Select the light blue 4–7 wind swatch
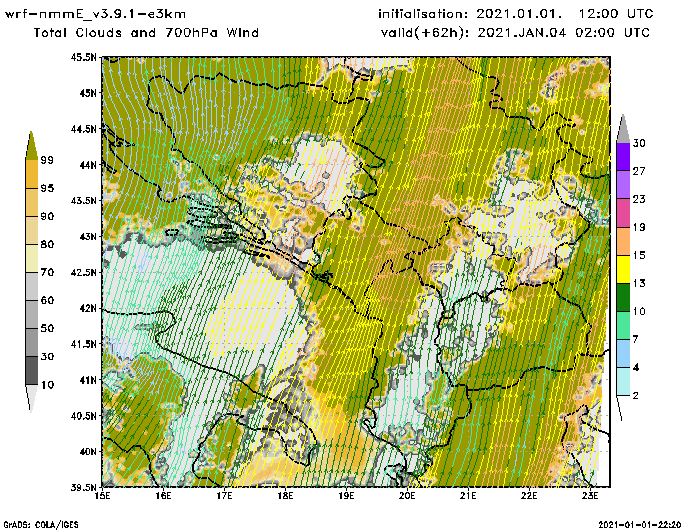The image size is (700, 530). pyautogui.click(x=623, y=354)
